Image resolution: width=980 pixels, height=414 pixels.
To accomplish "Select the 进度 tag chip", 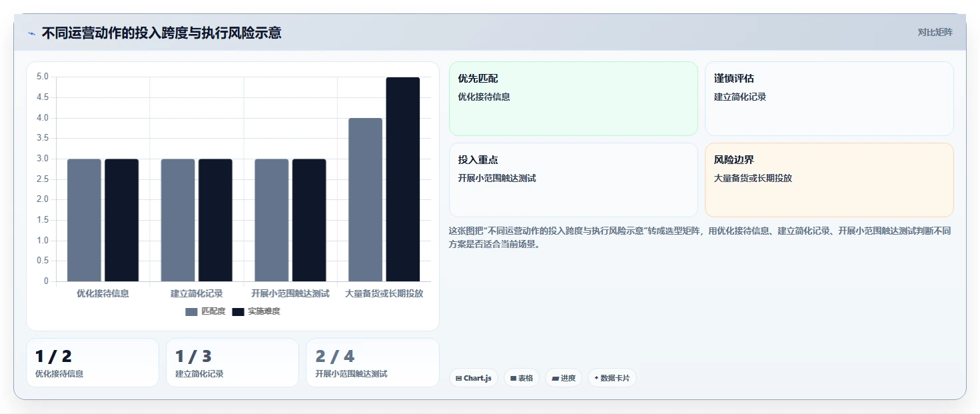I will pos(564,378).
